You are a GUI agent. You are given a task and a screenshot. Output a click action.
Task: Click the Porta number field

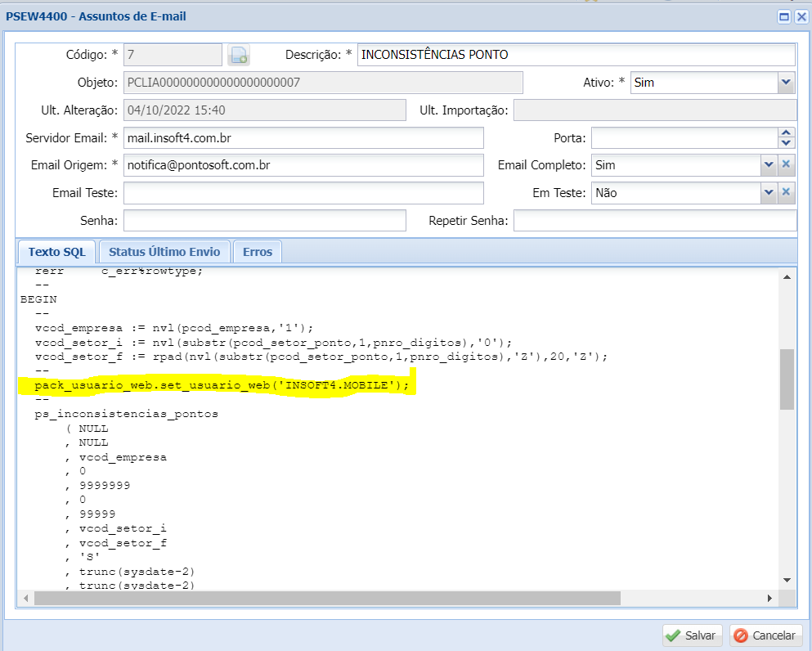684,137
